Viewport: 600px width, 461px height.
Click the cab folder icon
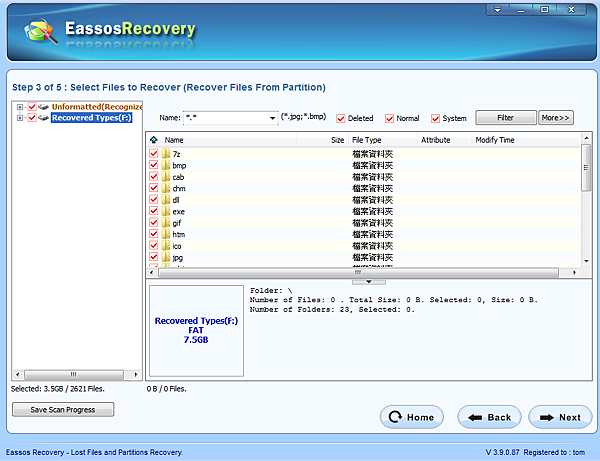coord(166,177)
